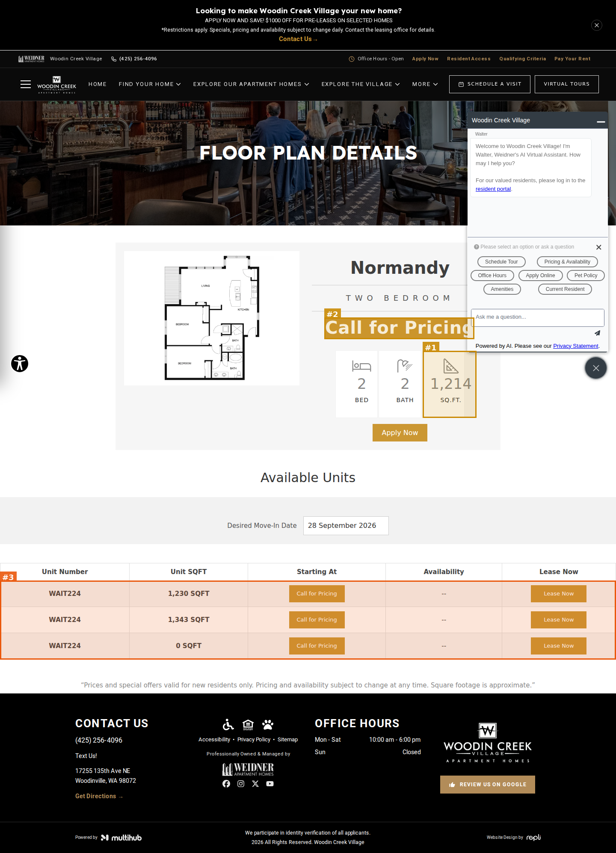
Task: Click the Woodin Creek footer logo
Action: pyautogui.click(x=488, y=743)
